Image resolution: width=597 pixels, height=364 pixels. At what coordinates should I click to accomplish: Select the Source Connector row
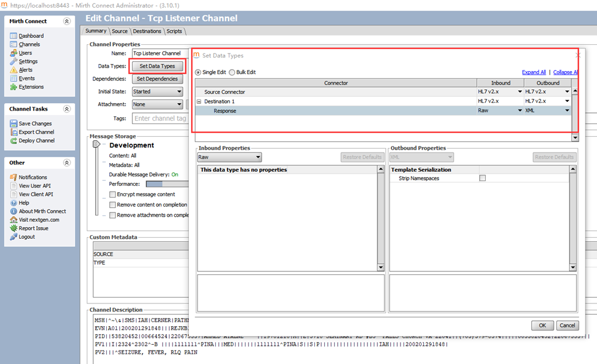[383, 91]
